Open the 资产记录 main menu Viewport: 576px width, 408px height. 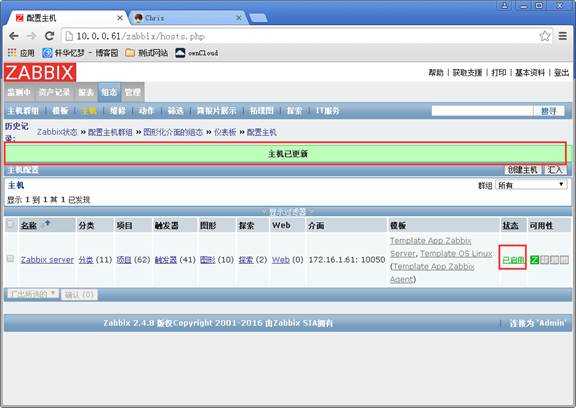pos(54,92)
